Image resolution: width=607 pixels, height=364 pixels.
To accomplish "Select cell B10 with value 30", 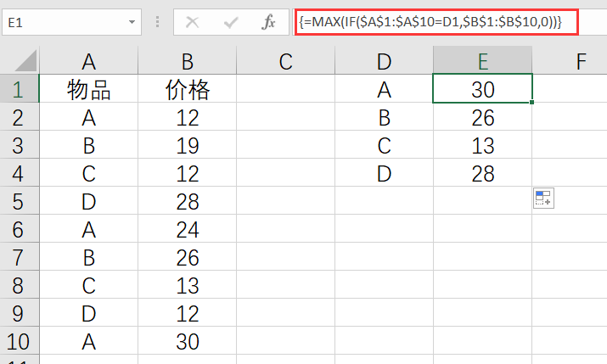I will pyautogui.click(x=188, y=340).
